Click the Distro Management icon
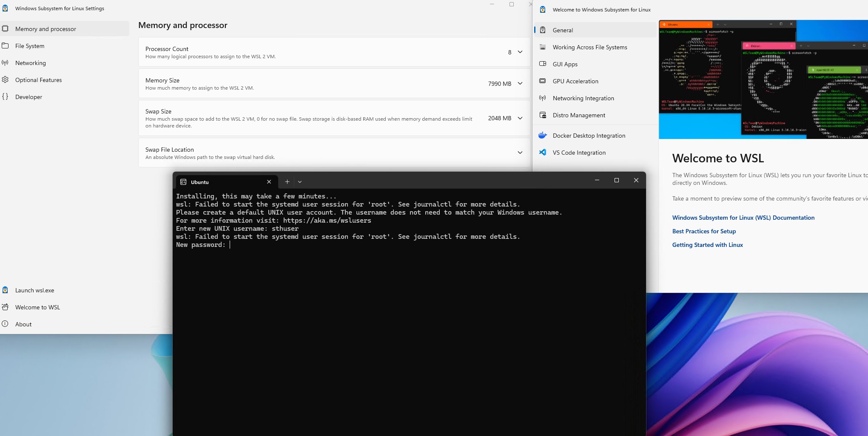This screenshot has width=868, height=436. tap(543, 115)
